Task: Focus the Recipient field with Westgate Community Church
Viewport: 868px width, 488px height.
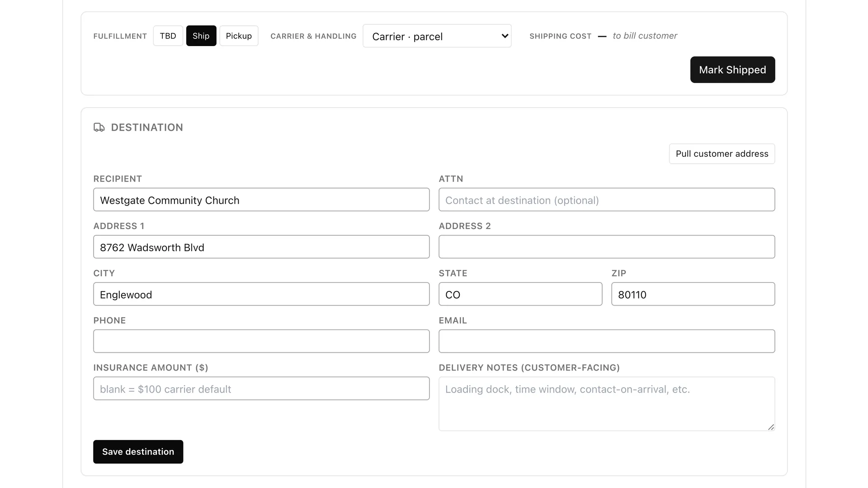Action: (x=261, y=200)
